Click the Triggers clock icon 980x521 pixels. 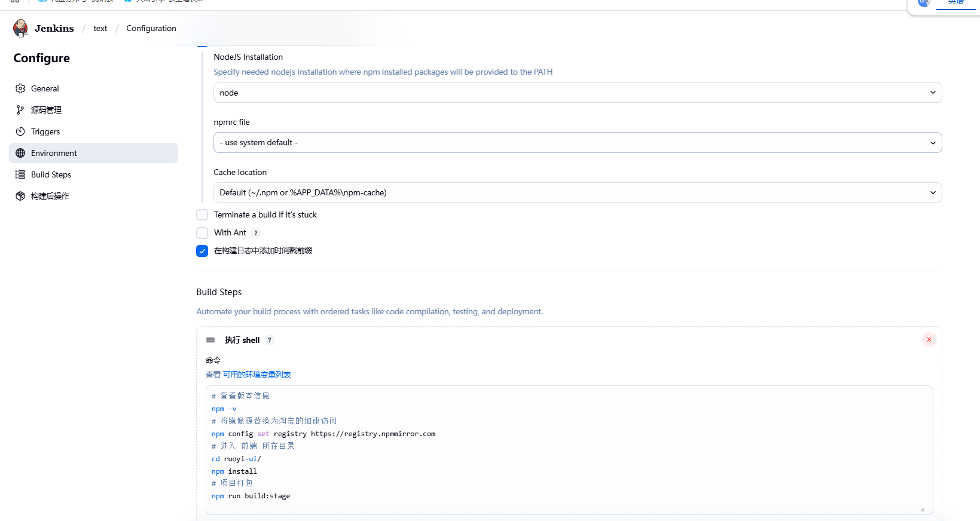coord(20,131)
